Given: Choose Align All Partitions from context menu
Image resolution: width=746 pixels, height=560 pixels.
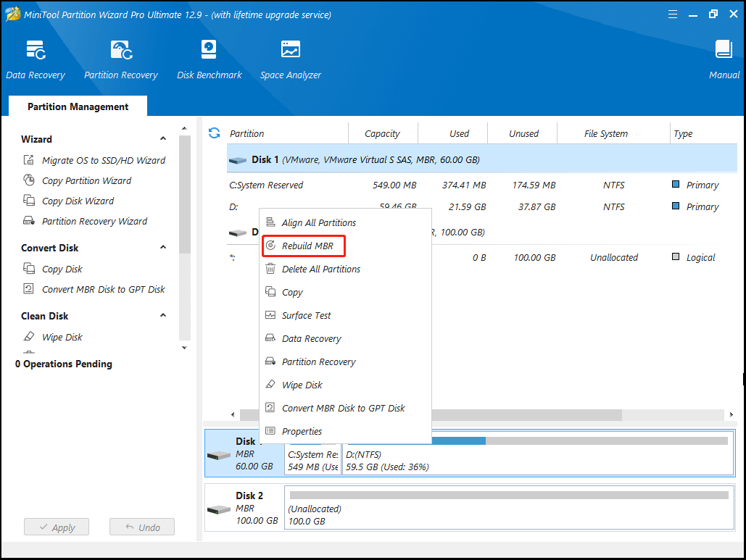Looking at the screenshot, I should click(345, 222).
